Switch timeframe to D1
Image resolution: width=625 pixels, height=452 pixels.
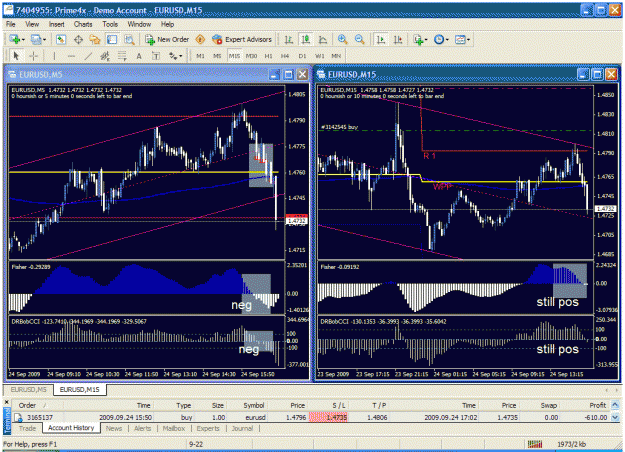point(303,56)
